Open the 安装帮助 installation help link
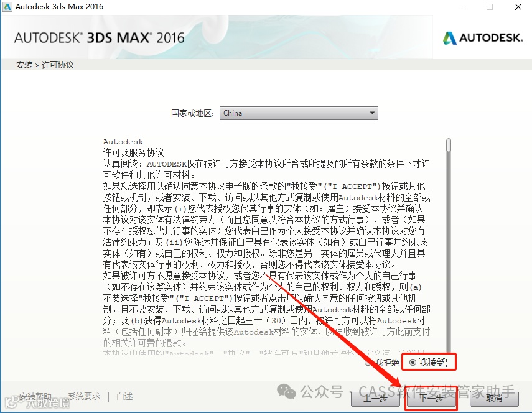 pyautogui.click(x=35, y=396)
